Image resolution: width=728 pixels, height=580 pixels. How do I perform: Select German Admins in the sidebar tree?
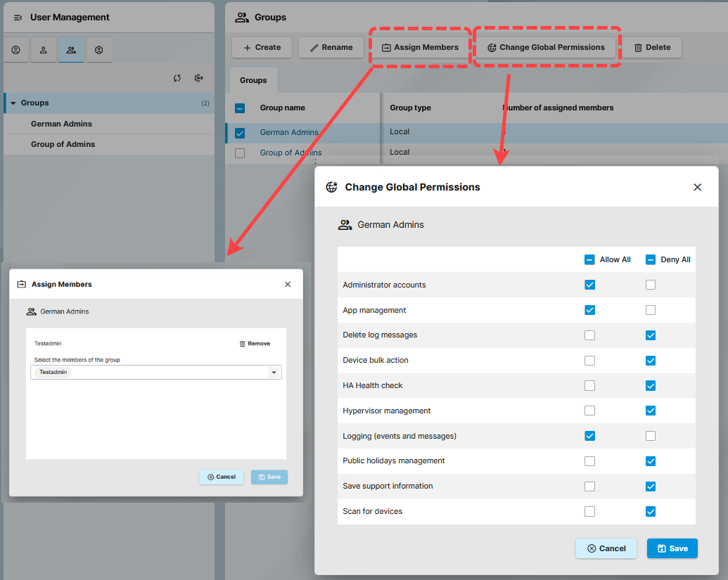[x=61, y=124]
